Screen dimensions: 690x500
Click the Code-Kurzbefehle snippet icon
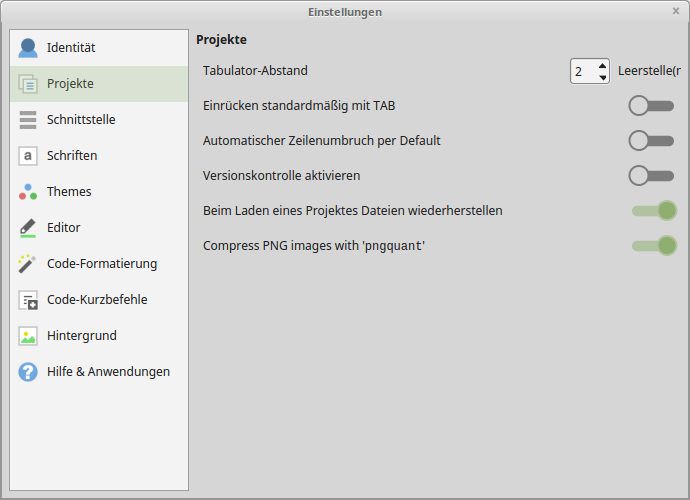(x=28, y=300)
